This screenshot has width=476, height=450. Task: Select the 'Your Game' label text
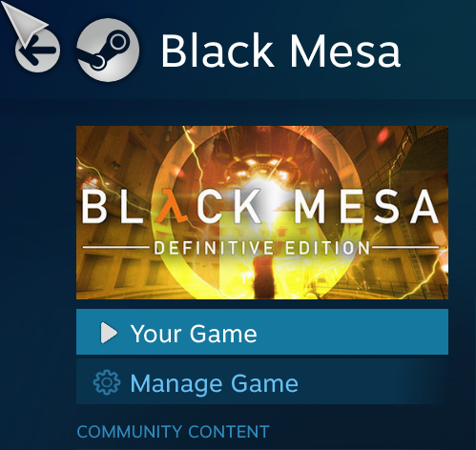click(194, 334)
